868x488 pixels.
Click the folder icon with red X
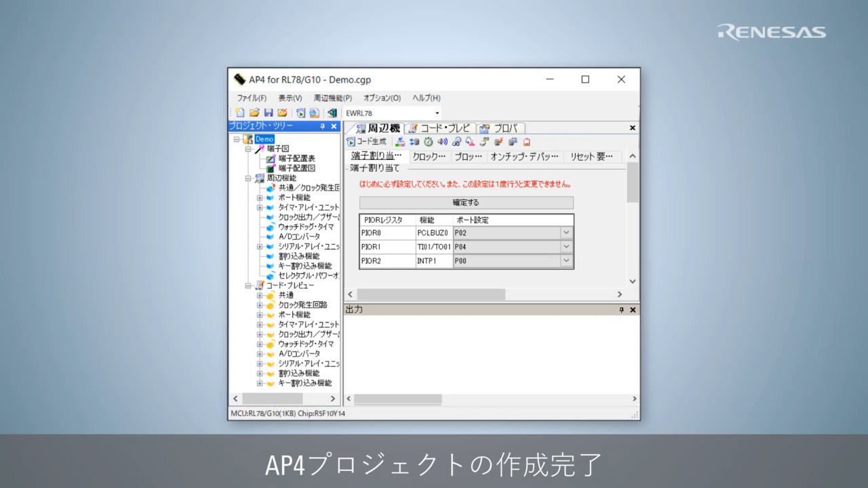point(282,113)
